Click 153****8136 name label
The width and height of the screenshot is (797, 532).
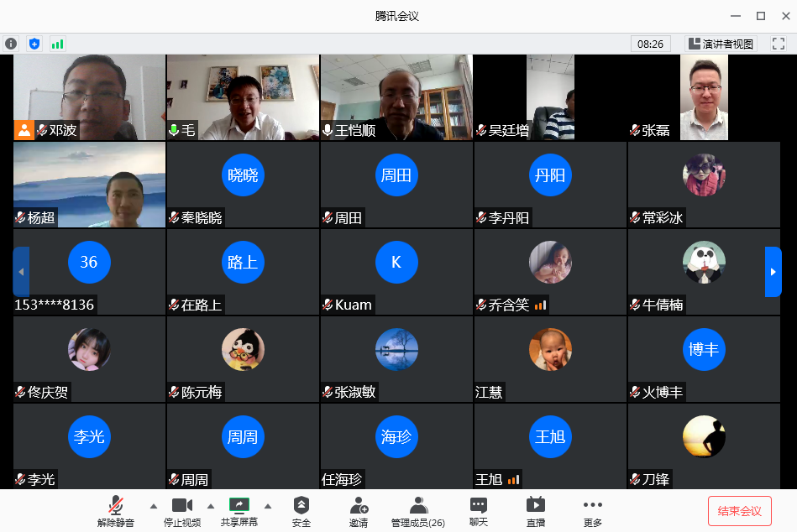54,305
